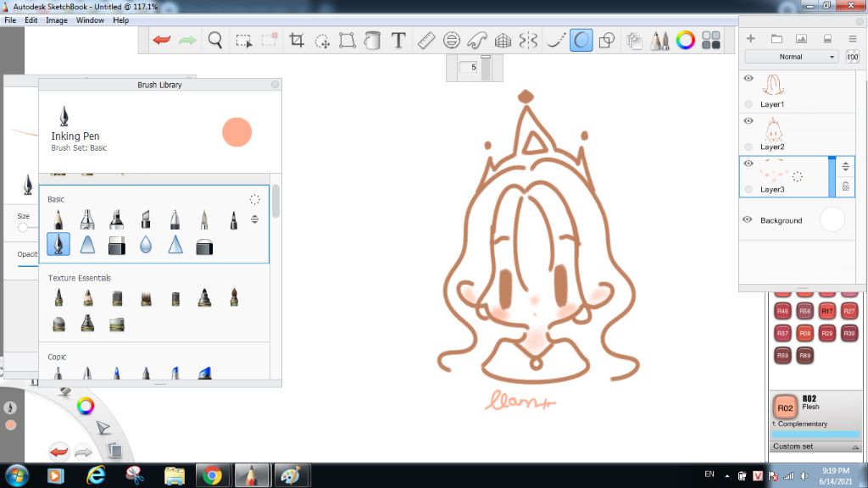868x488 pixels.
Task: Click the Complementary color bar
Action: pos(815,435)
